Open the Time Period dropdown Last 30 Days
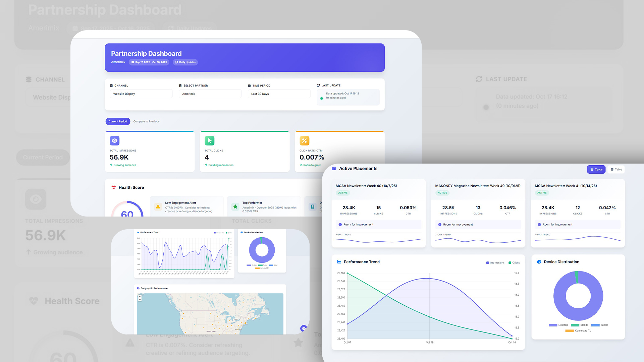The height and width of the screenshot is (362, 644). pyautogui.click(x=279, y=94)
